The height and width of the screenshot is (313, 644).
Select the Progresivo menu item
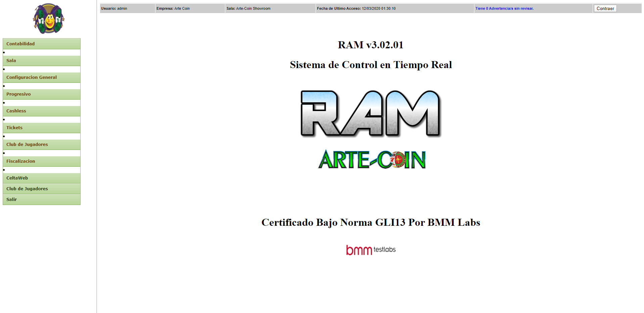pos(42,94)
